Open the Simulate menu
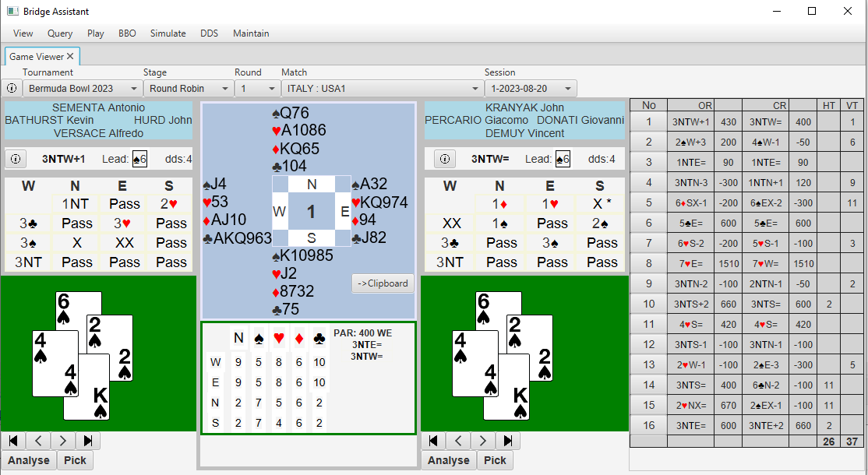Image resolution: width=868 pixels, height=475 pixels. point(168,33)
